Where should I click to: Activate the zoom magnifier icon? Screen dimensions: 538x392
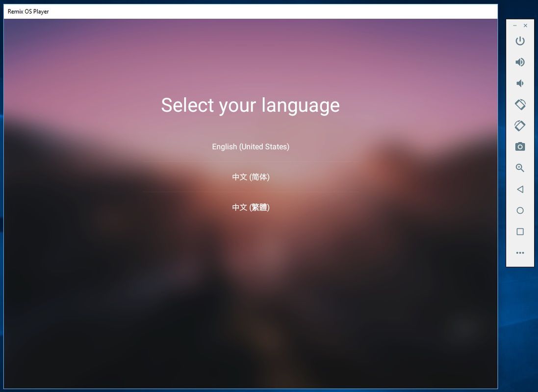(520, 168)
